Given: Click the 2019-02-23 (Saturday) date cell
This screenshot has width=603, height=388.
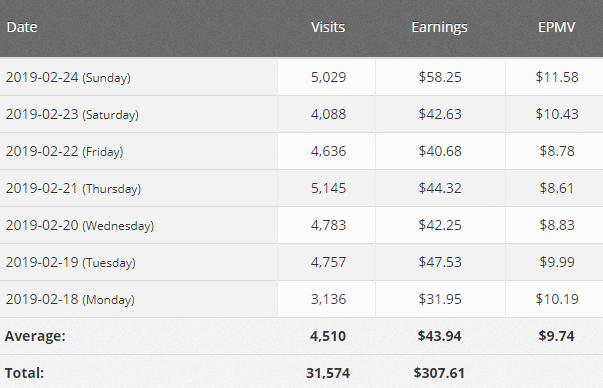Looking at the screenshot, I should point(72,115).
